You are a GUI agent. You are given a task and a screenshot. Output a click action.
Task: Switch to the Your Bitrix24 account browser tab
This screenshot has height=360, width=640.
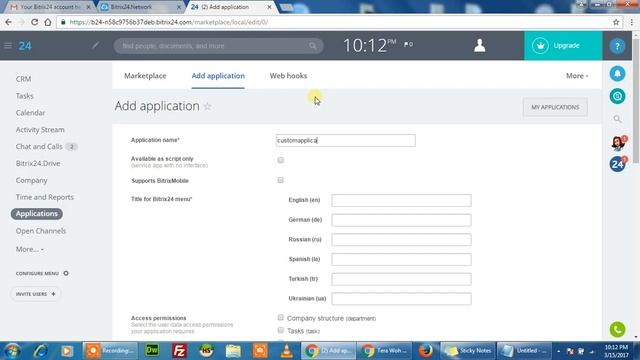point(50,7)
